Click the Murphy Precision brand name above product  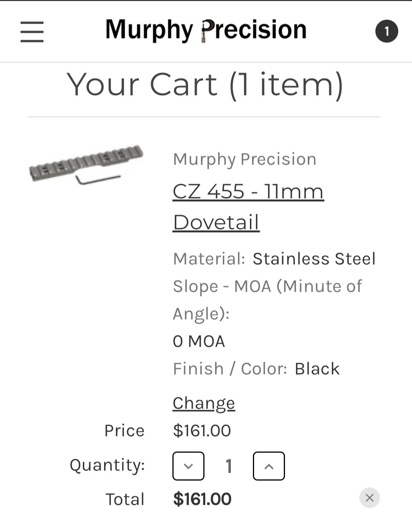pyautogui.click(x=245, y=159)
